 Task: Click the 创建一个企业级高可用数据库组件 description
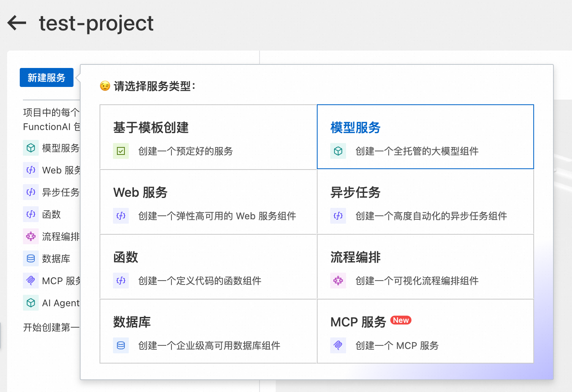(209, 345)
